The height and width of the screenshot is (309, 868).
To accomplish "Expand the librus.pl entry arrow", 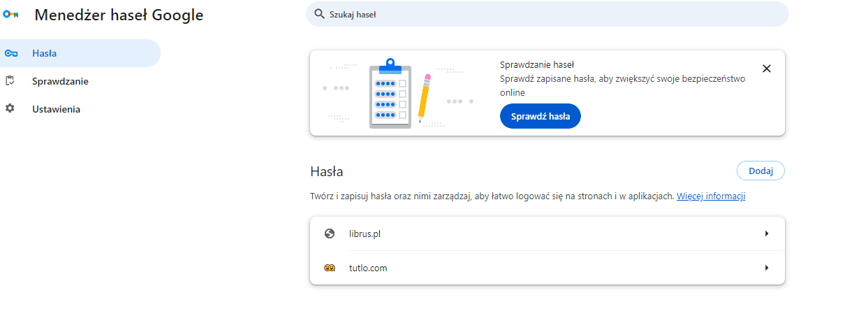I will [767, 233].
